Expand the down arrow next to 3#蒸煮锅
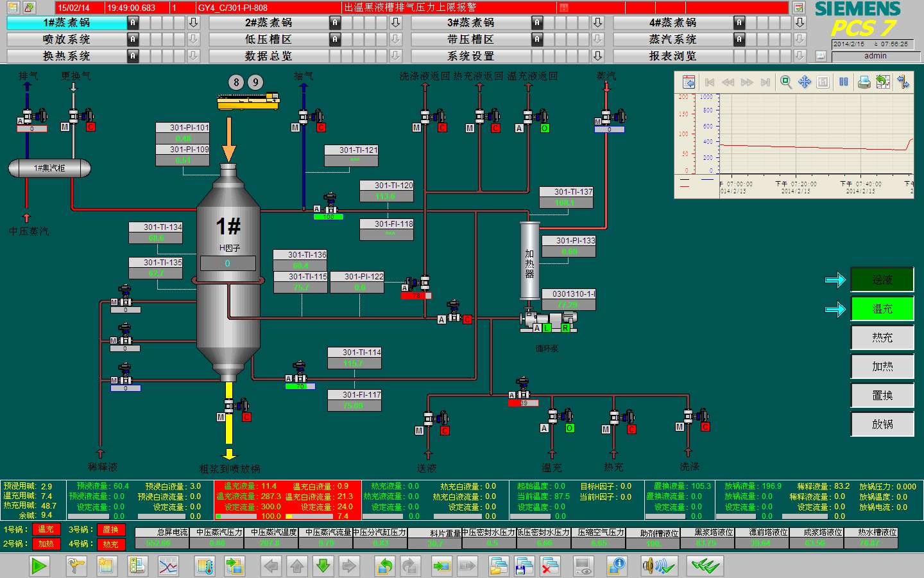Screen dimensions: 924x578 tap(597, 22)
